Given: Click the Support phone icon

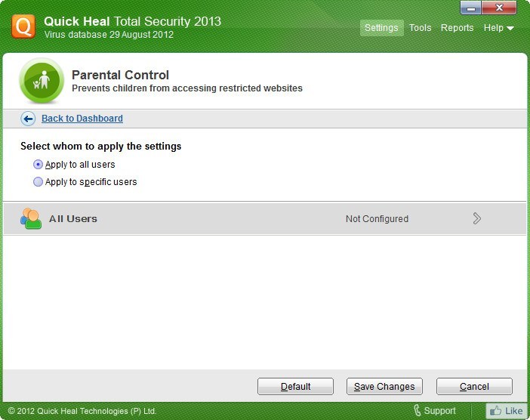Looking at the screenshot, I should (x=418, y=410).
